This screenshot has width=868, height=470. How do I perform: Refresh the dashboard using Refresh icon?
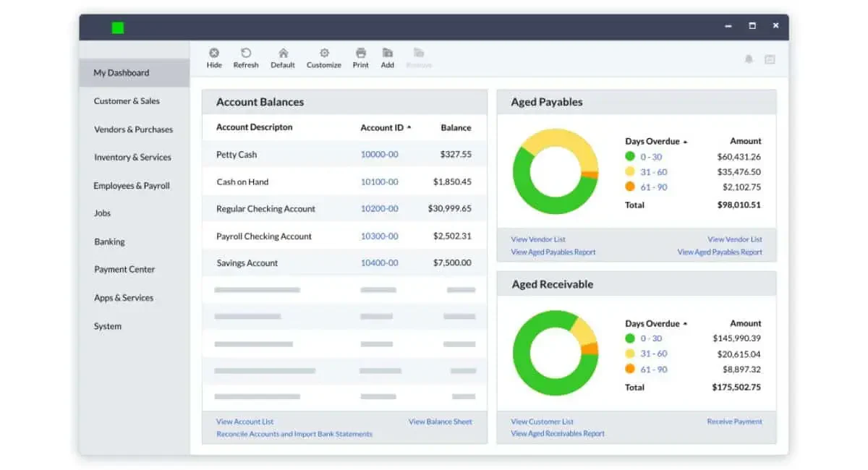[x=246, y=53]
